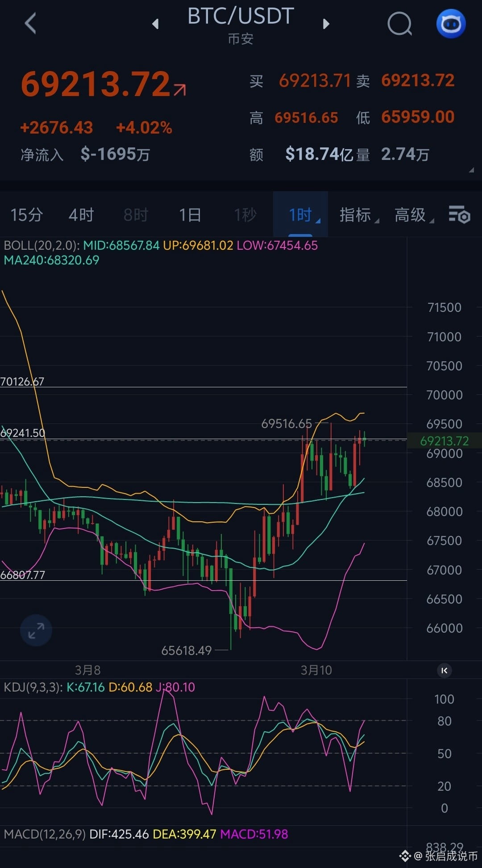Image resolution: width=482 pixels, height=868 pixels.
Task: Tap the LOW:67454.65 value
Action: click(277, 245)
